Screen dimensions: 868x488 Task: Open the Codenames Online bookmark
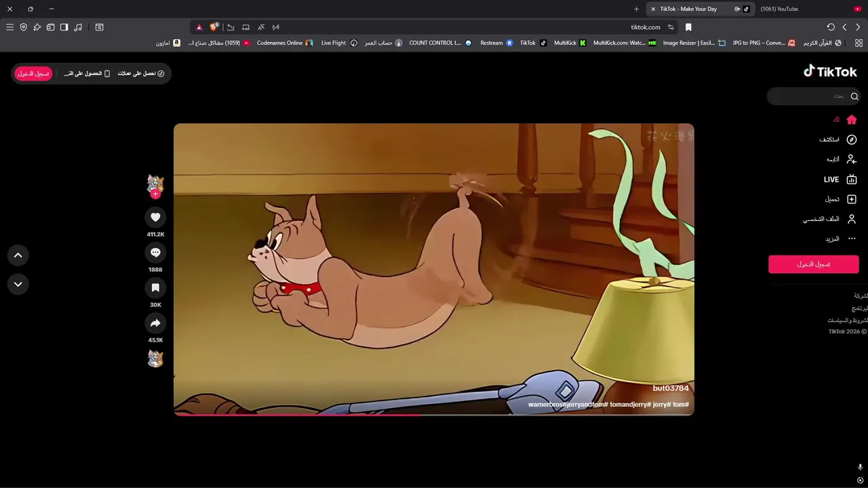pos(285,43)
